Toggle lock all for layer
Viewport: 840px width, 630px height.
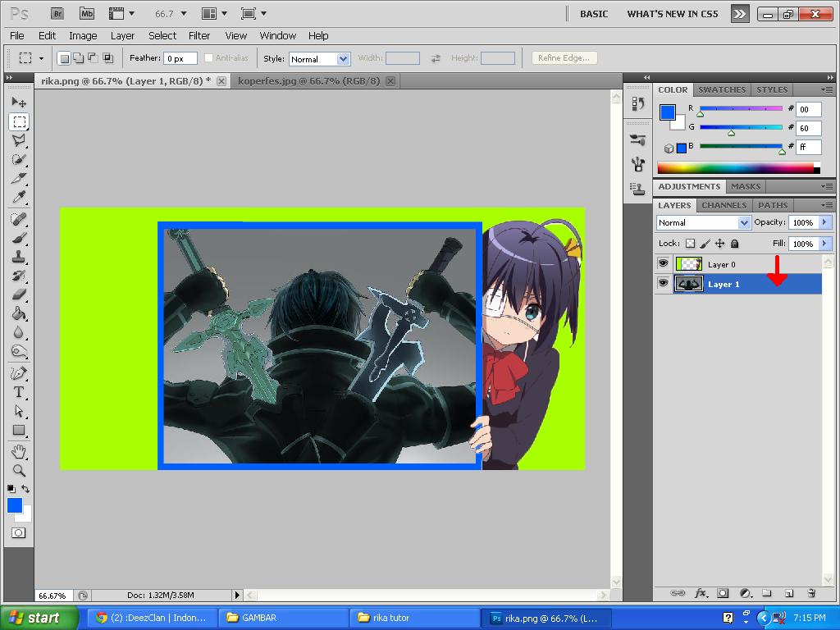[x=734, y=243]
